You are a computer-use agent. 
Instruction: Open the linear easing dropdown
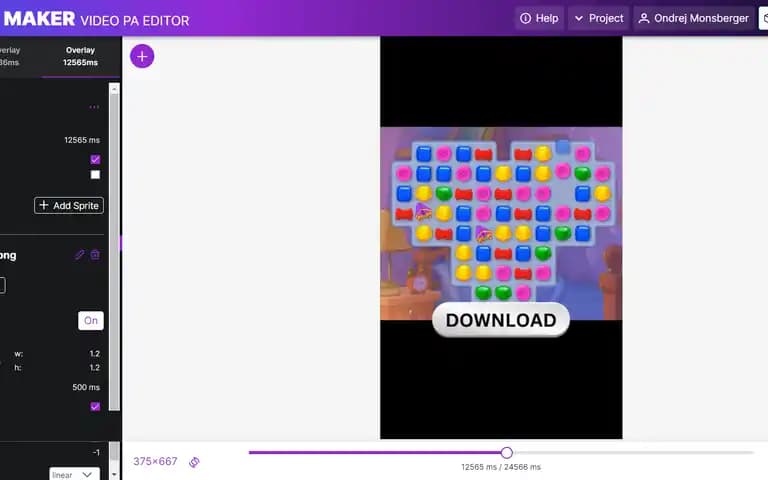tap(74, 474)
